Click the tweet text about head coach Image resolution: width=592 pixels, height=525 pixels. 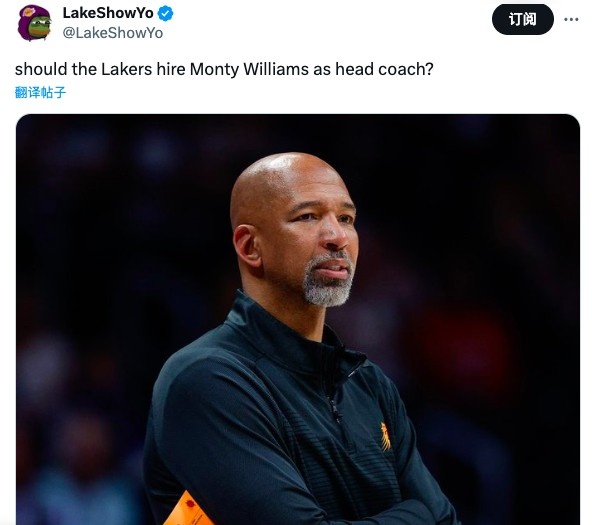coord(224,69)
